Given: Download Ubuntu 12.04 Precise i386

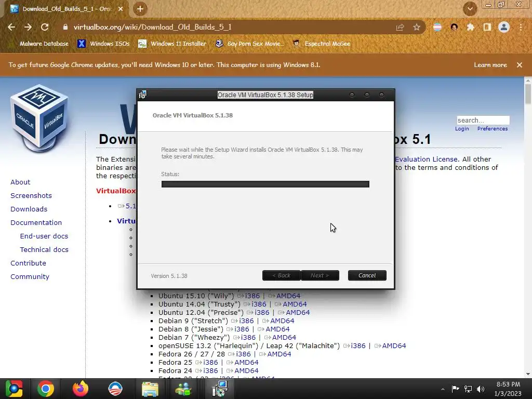Looking at the screenshot, I should (262, 312).
